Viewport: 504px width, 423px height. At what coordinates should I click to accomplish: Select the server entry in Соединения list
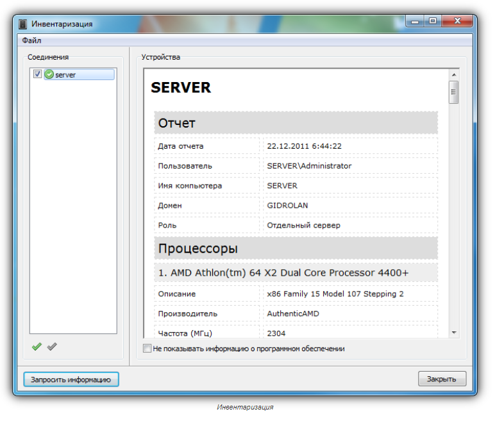pyautogui.click(x=65, y=75)
